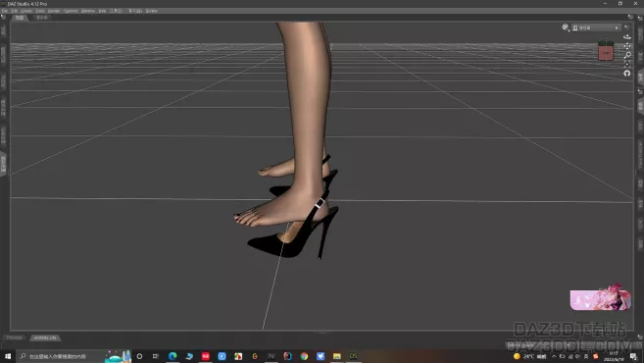The width and height of the screenshot is (644, 363).
Task: Click the taskbar clock and date
Action: click(x=614, y=356)
